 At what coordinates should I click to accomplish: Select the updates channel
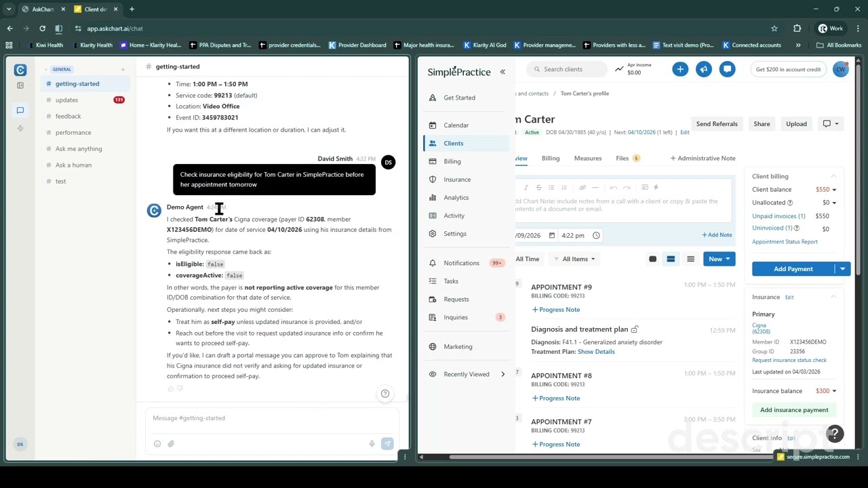tap(66, 100)
